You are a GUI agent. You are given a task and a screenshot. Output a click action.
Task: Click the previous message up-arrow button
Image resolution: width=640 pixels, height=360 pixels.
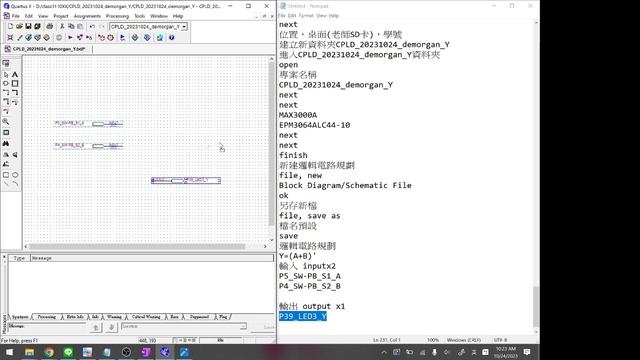tap(96, 327)
